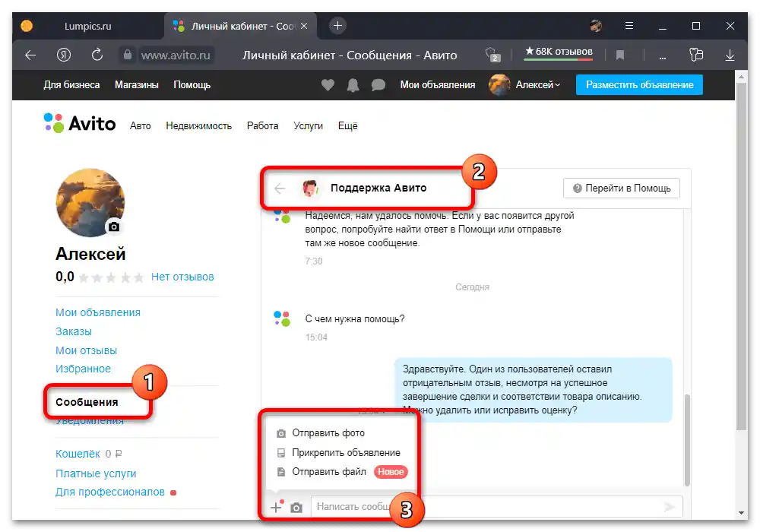Open Избранное in sidebar
The image size is (760, 532).
(83, 369)
